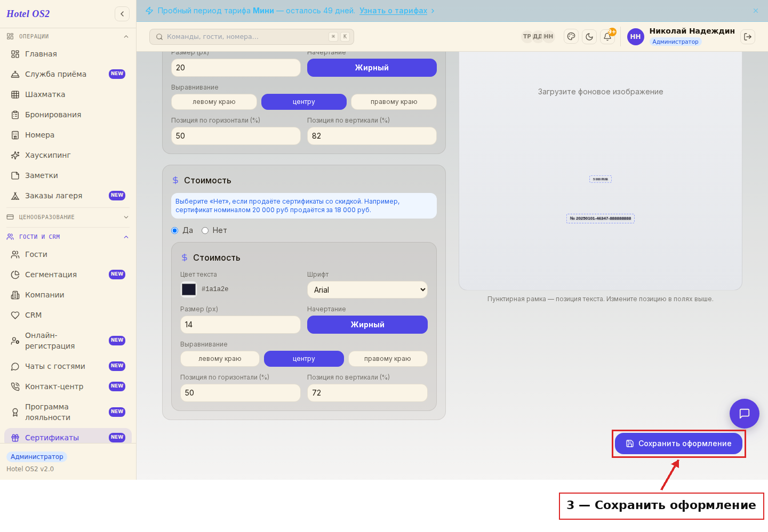Open the Arial font dropdown
The image size is (768, 532).
tap(367, 290)
